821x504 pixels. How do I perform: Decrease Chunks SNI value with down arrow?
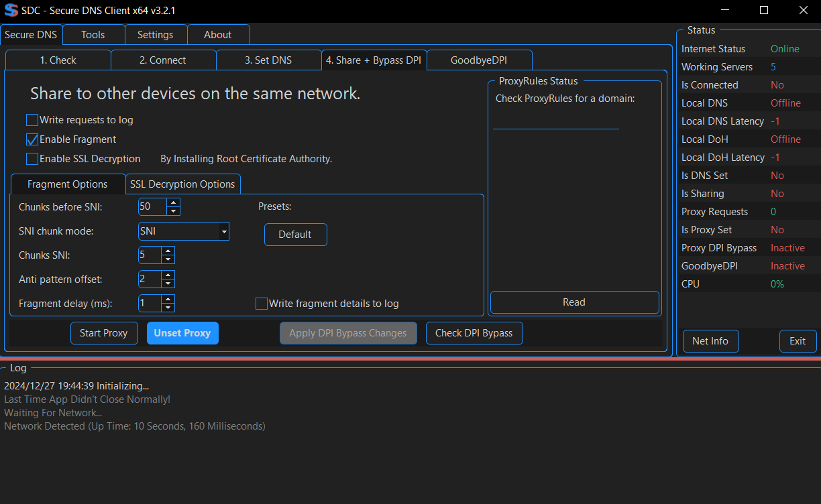click(x=168, y=259)
